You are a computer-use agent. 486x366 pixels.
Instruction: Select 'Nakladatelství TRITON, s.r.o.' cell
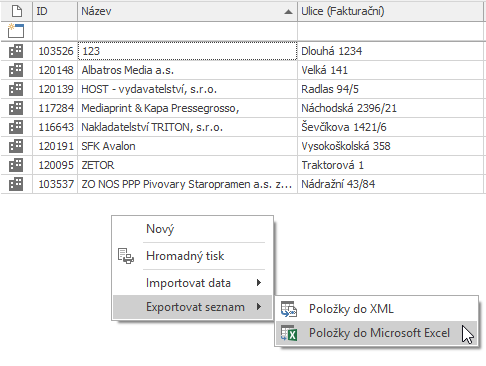tap(187, 127)
